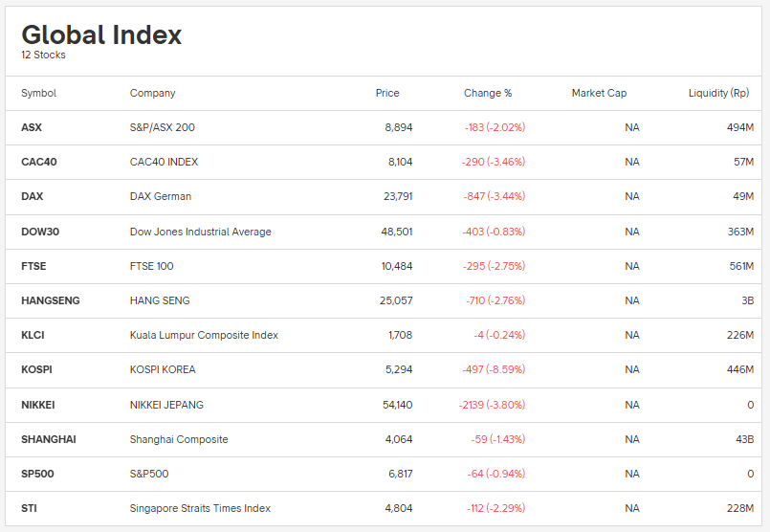
Task: Sort by the Price column header
Action: tap(387, 93)
